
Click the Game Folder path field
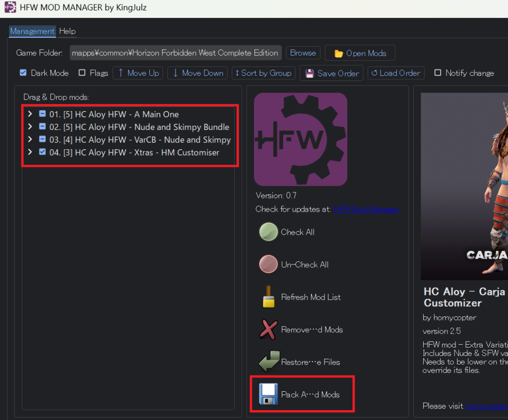point(175,53)
